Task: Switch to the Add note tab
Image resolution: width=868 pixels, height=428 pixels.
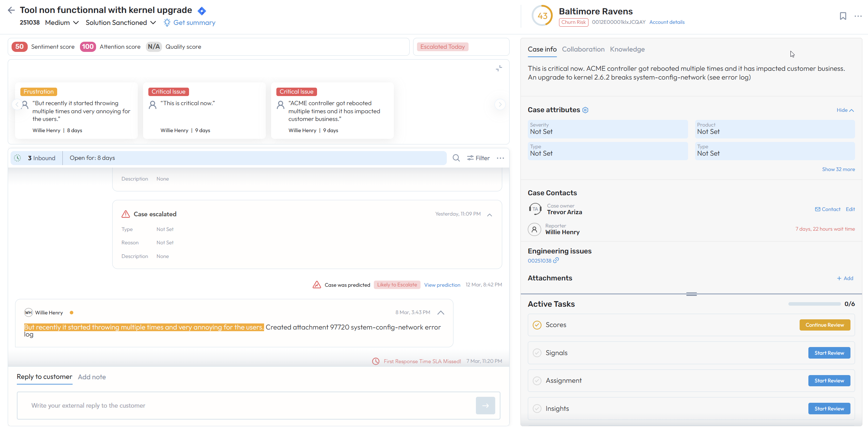Action: (x=92, y=377)
